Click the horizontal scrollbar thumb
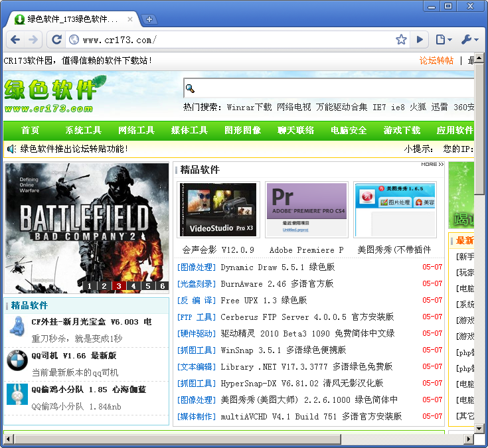 177,439
